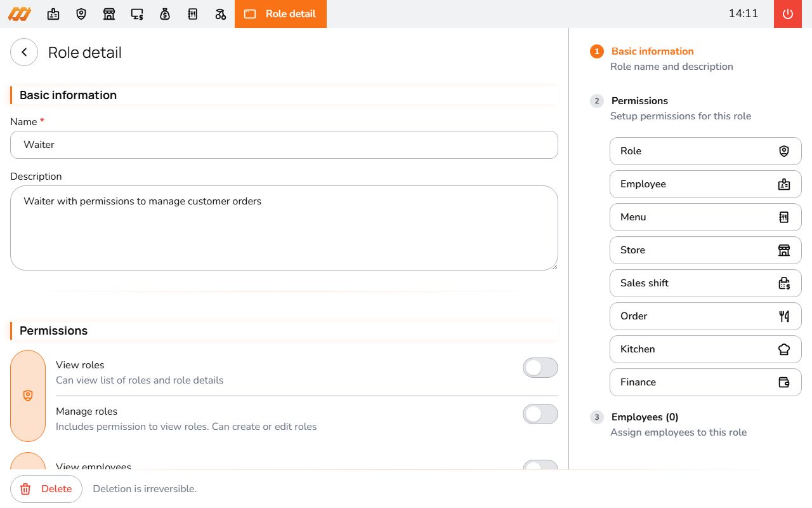The image size is (812, 508).
Task: Open the cherries icon in top bar
Action: coord(221,14)
